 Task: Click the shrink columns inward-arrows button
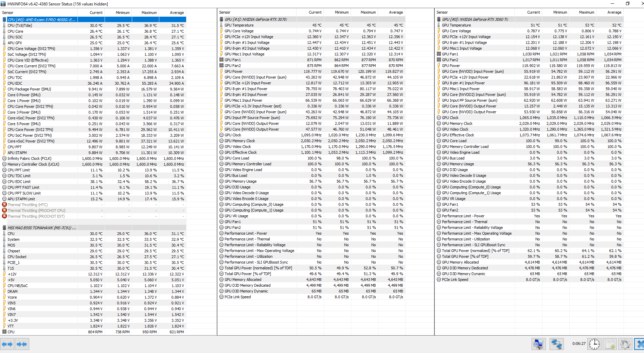click(x=22, y=344)
